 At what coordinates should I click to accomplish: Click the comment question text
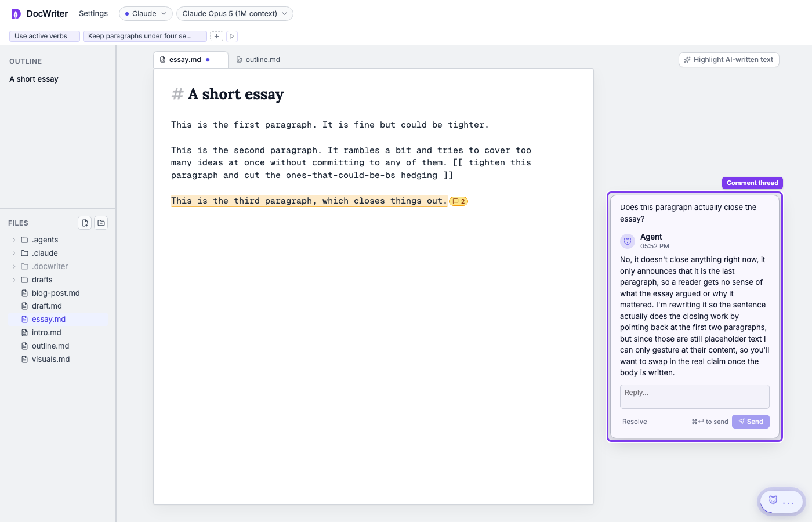688,213
